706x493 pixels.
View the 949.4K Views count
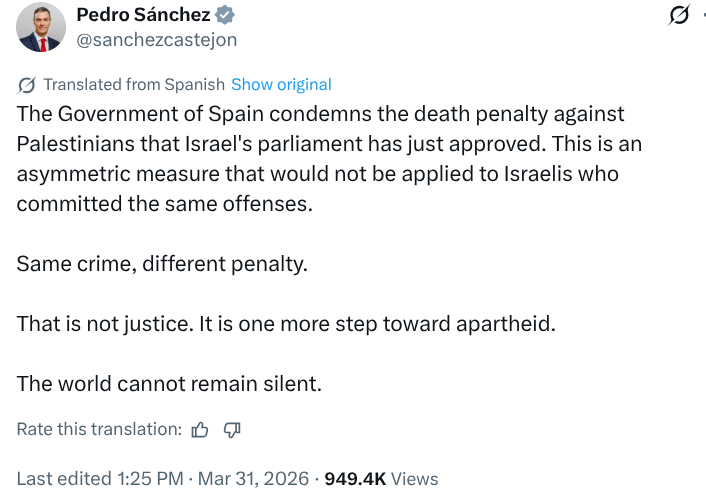(x=381, y=479)
